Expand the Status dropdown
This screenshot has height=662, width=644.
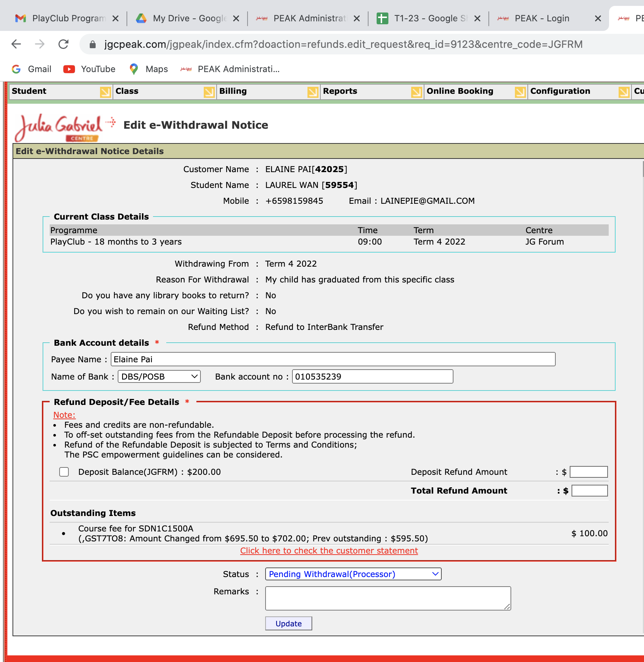[x=353, y=574]
